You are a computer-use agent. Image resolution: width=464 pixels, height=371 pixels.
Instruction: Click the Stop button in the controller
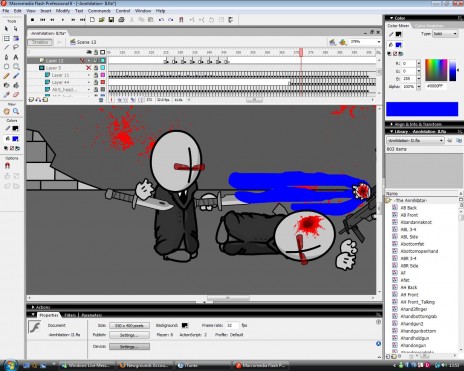(x=32, y=20)
